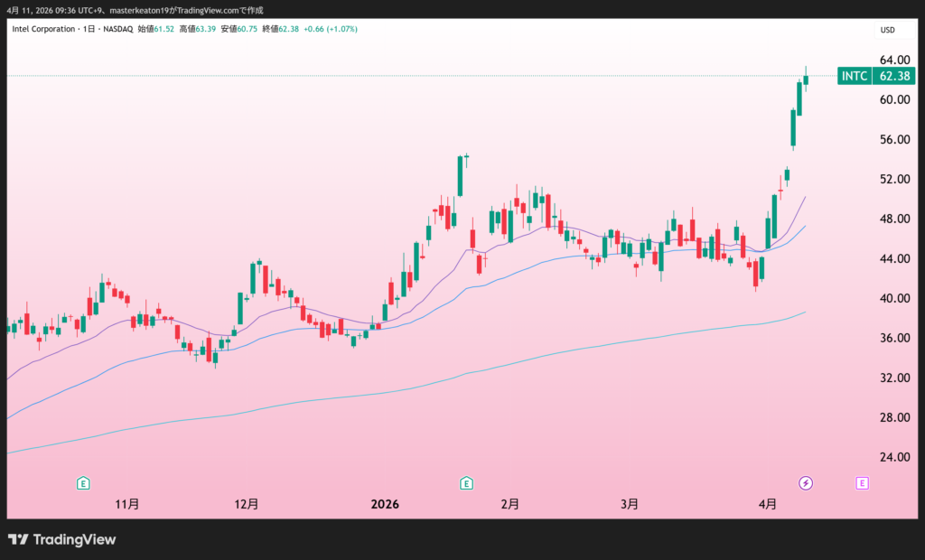This screenshot has height=560, width=925.
Task: Click the purple upcoming earnings E icon
Action: tap(863, 483)
